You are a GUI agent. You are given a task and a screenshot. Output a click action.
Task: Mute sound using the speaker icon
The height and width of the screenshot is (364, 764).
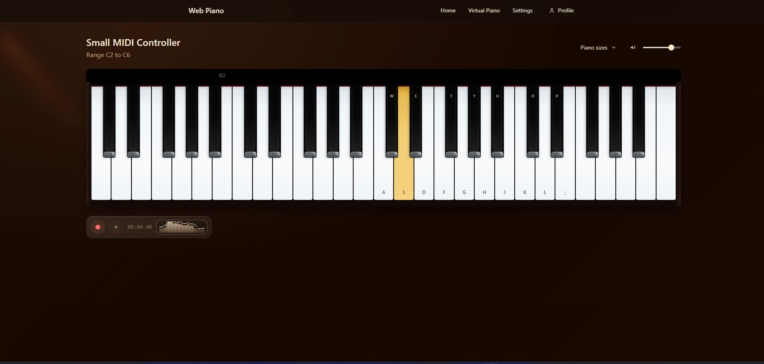click(632, 48)
